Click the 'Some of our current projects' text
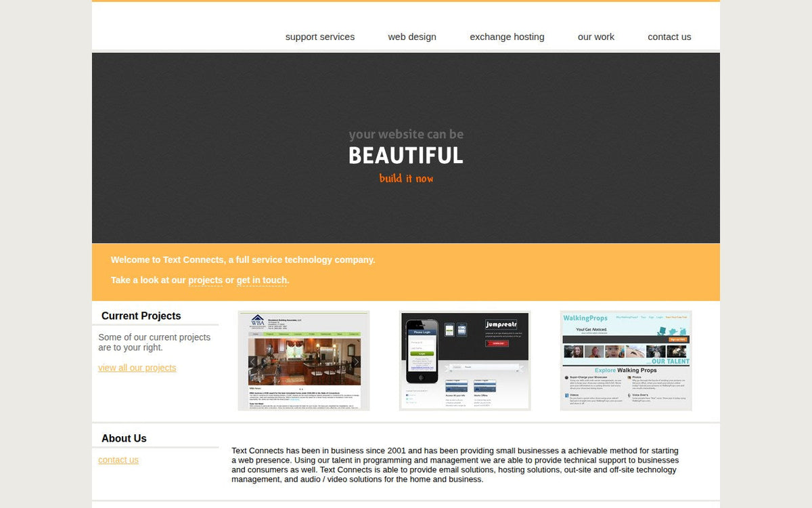 coord(154,342)
